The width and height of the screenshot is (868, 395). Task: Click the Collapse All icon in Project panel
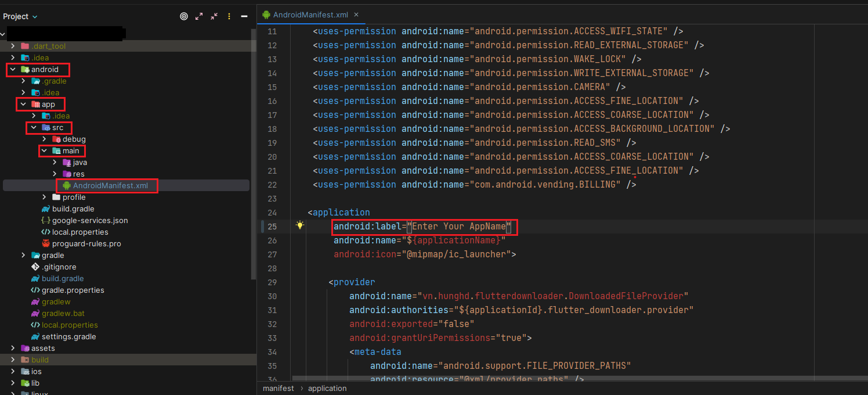click(214, 17)
